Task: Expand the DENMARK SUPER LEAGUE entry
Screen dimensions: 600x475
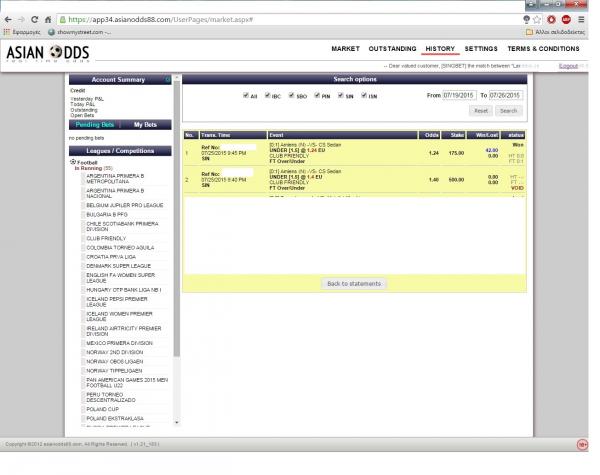Action: click(x=116, y=266)
